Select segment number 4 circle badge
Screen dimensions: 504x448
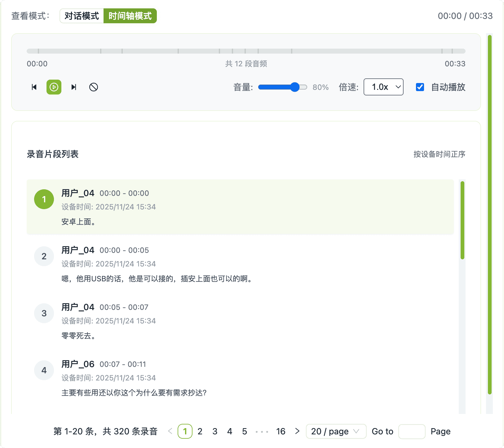[x=44, y=370]
